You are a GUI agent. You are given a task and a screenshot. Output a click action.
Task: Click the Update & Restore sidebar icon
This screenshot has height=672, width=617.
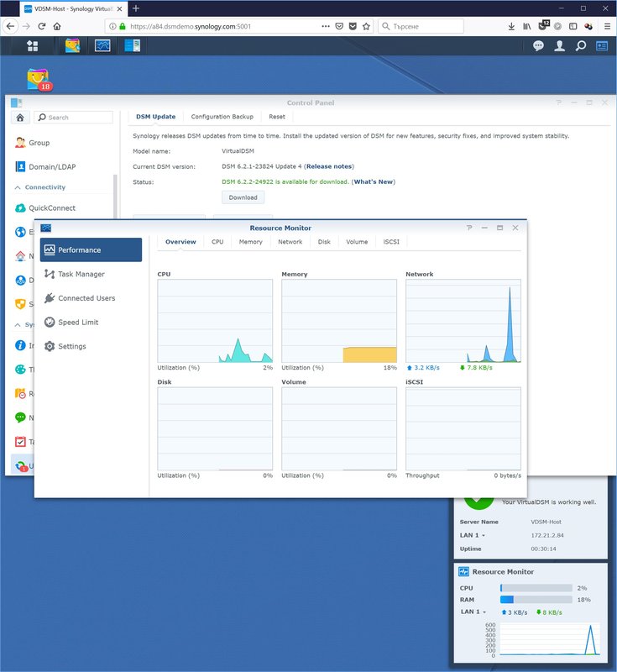[21, 466]
